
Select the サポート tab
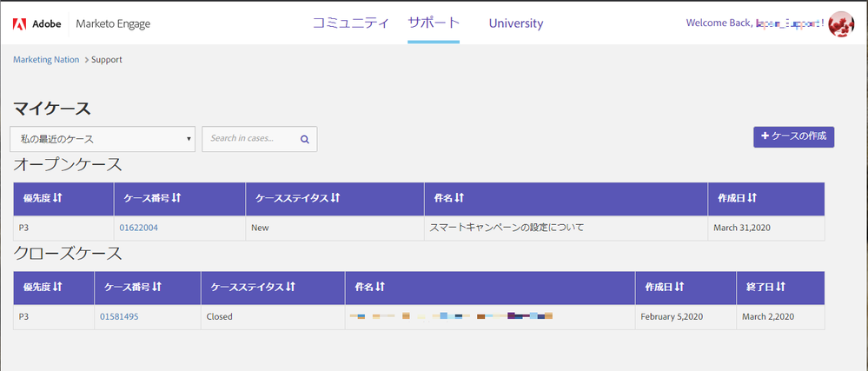[434, 23]
